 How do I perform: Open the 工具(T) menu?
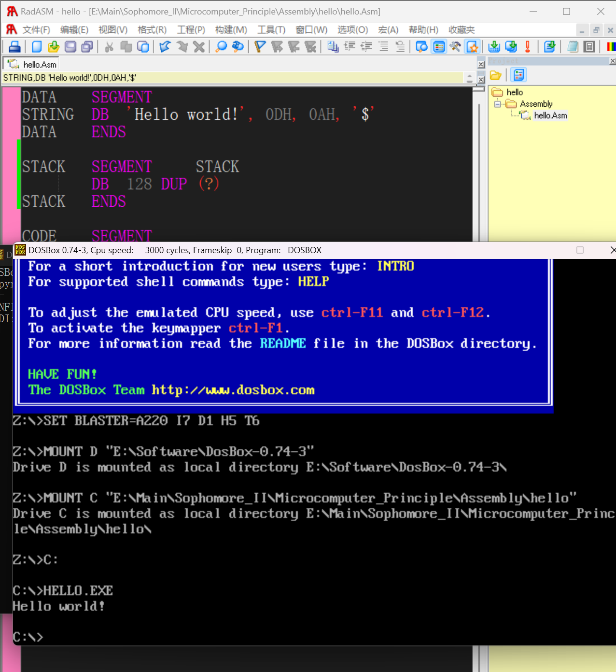pyautogui.click(x=271, y=30)
